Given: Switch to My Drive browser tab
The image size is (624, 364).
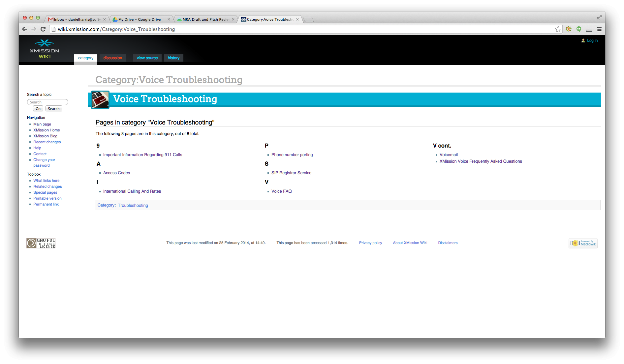Looking at the screenshot, I should click(x=140, y=19).
